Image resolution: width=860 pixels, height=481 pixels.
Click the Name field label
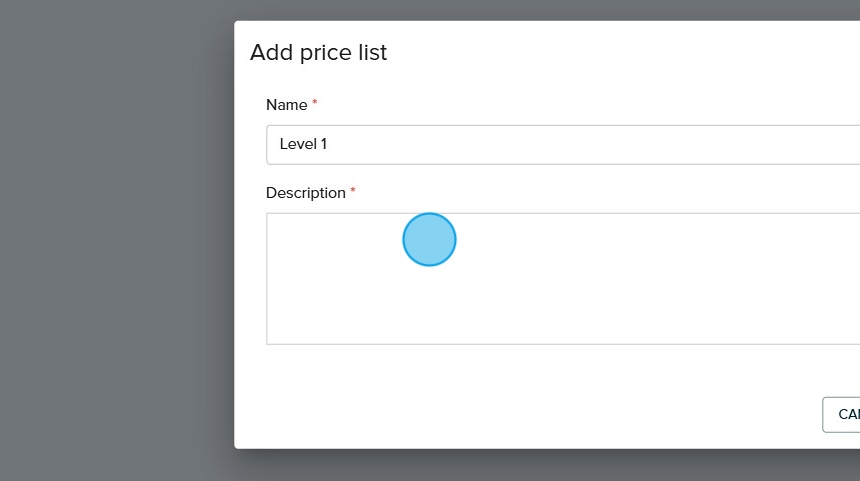(x=286, y=104)
